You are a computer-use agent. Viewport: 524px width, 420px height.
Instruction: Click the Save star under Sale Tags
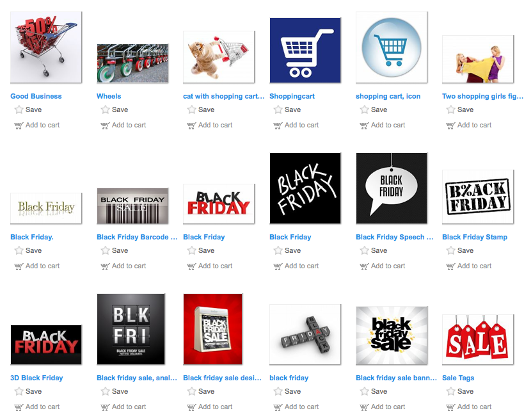pyautogui.click(x=451, y=391)
